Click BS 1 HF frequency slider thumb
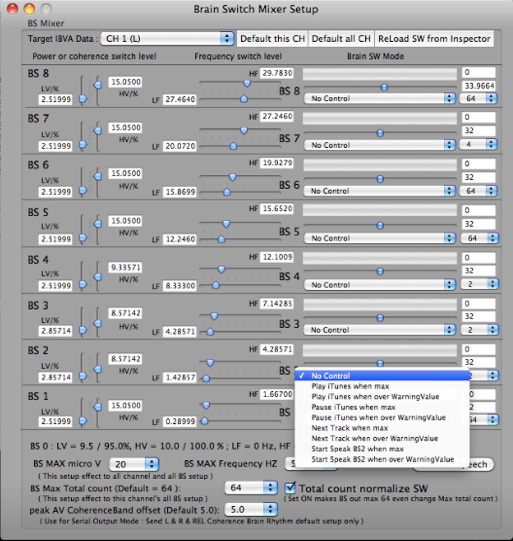 [206, 405]
